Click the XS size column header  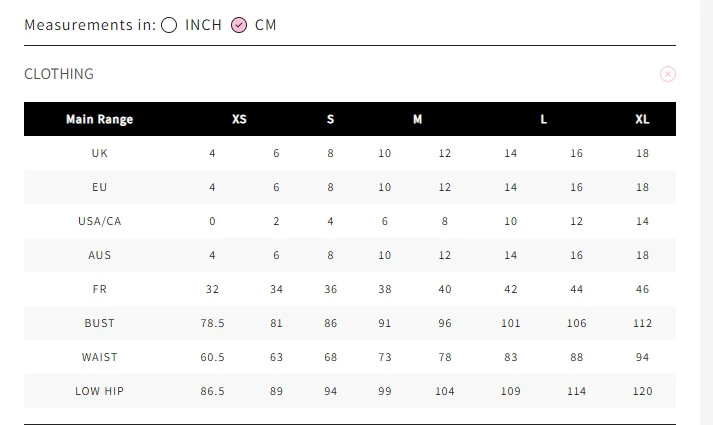(239, 120)
